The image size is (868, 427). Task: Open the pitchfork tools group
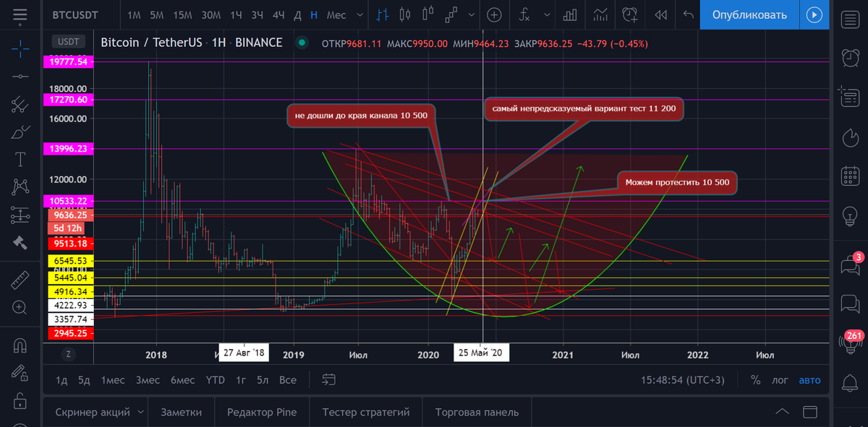click(x=20, y=104)
